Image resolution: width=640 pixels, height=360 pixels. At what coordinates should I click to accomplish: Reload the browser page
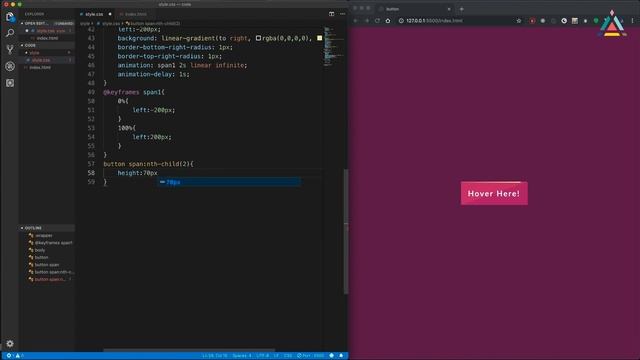coord(377,21)
